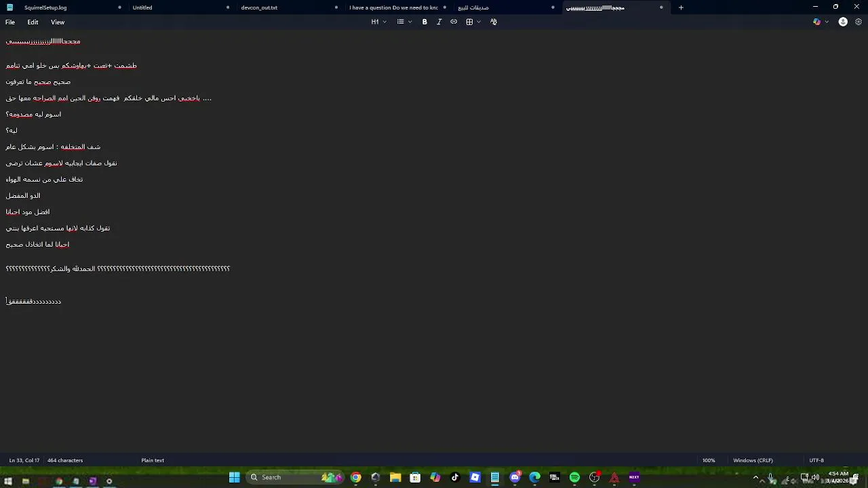Open Discord from taskbar
Viewport: 868px width, 488px height.
click(x=515, y=477)
